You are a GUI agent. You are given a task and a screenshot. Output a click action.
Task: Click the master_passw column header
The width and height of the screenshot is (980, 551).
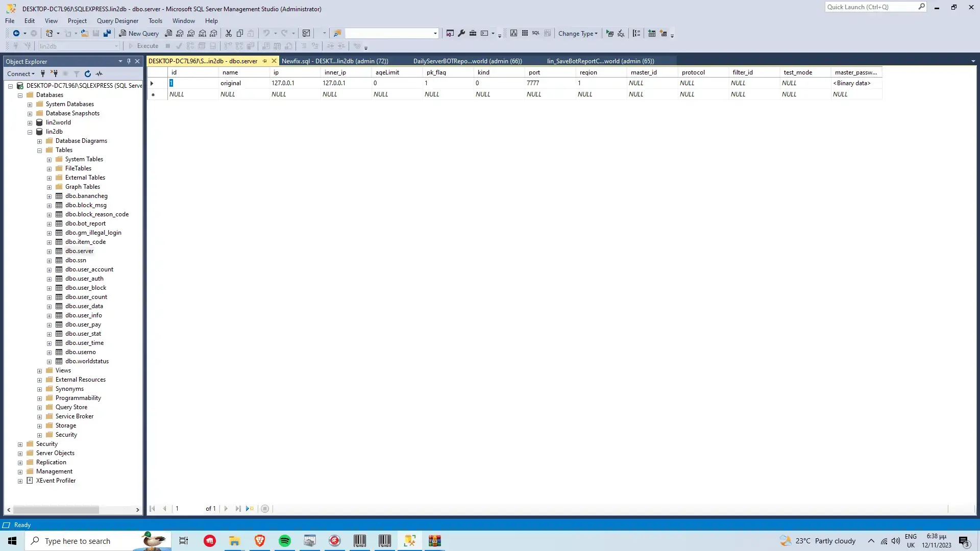tap(856, 72)
